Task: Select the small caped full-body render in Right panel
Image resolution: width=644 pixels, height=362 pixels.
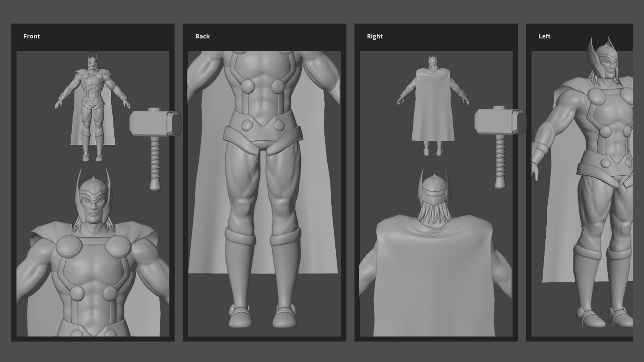Action: pyautogui.click(x=433, y=105)
